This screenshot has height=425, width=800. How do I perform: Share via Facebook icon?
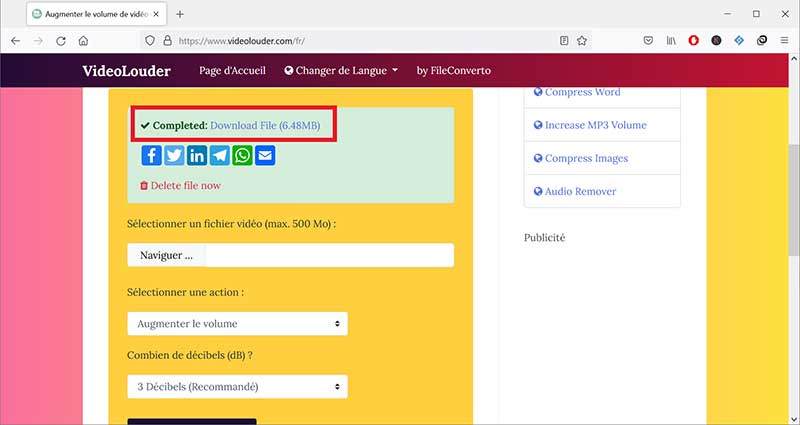(152, 156)
